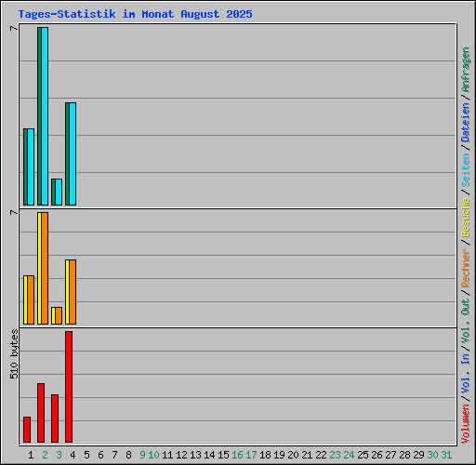Click the dark green bar for day 1
476x465 pixels.
(x=25, y=166)
